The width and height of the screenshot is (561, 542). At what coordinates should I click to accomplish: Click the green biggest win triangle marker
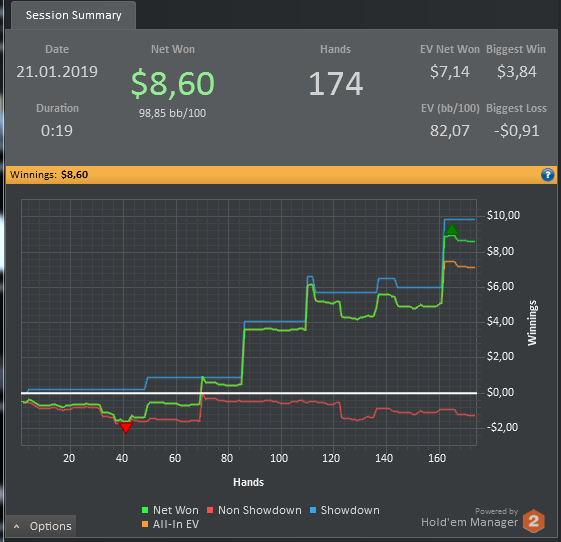click(x=452, y=229)
